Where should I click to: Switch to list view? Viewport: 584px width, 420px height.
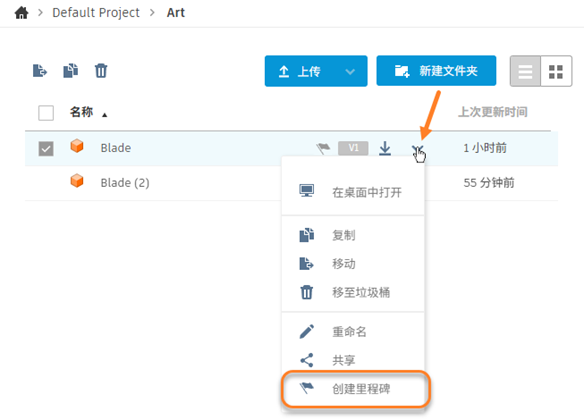[x=525, y=71]
